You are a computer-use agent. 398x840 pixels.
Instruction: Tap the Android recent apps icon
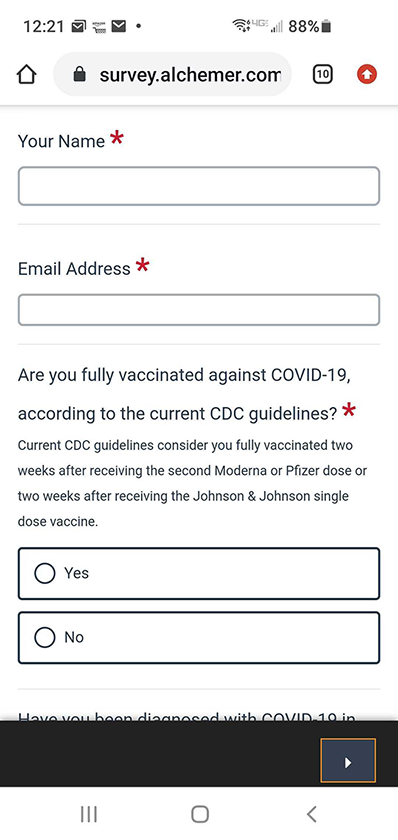[88, 815]
